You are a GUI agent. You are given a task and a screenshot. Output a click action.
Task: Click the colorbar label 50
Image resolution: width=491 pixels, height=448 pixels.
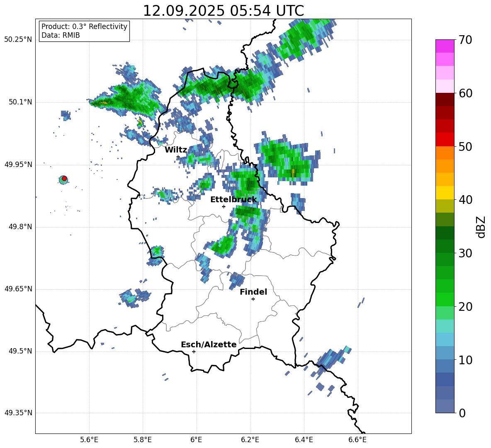(x=465, y=146)
